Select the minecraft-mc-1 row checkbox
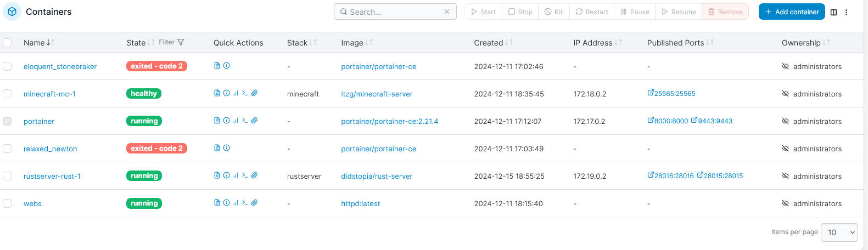 pos(7,94)
